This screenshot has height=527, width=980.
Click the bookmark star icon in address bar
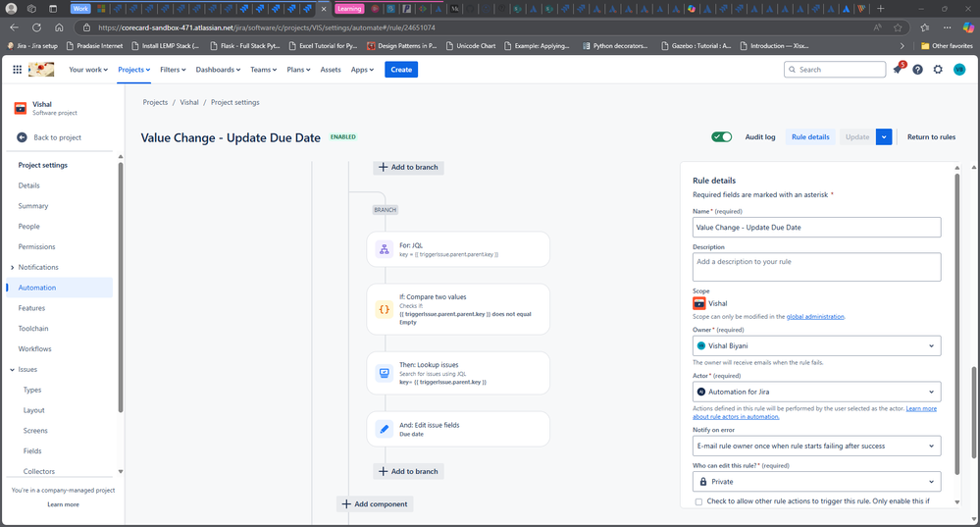coord(899,27)
